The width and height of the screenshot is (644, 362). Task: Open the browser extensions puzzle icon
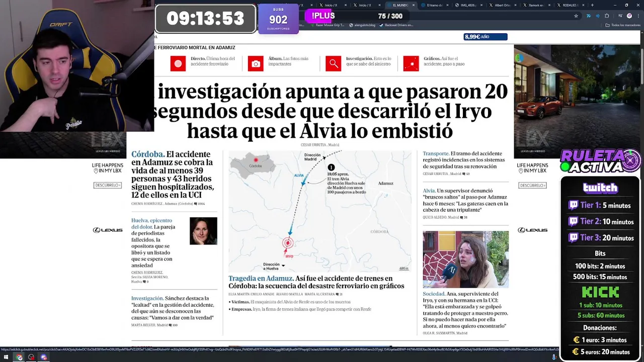point(607,16)
